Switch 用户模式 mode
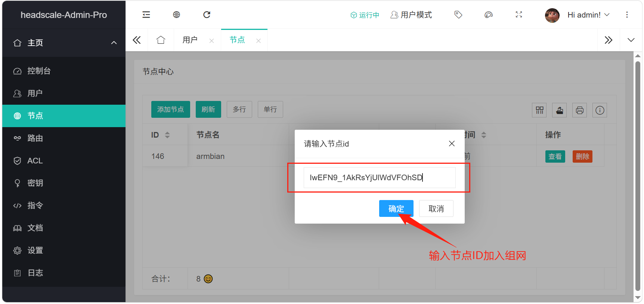The width and height of the screenshot is (644, 304). point(411,15)
